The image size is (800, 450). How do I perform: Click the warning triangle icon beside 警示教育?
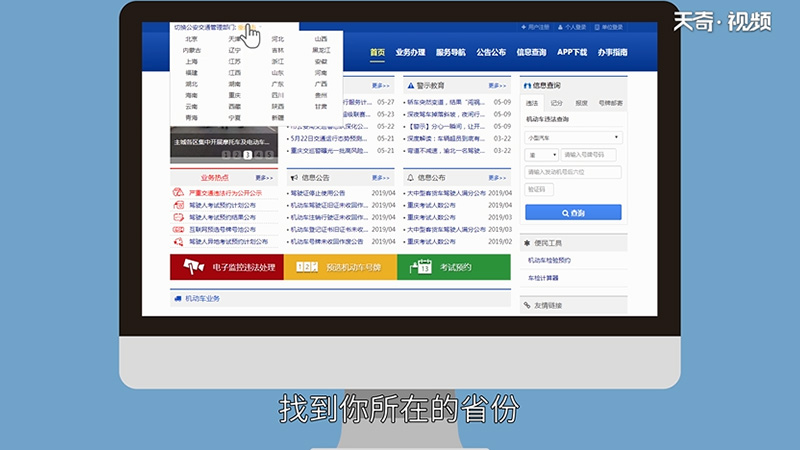tap(410, 85)
